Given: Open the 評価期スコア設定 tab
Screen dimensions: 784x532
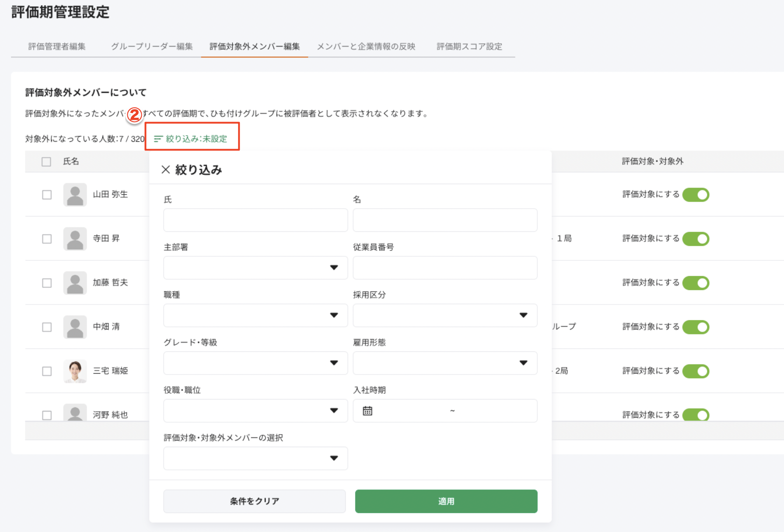Looking at the screenshot, I should coord(469,46).
